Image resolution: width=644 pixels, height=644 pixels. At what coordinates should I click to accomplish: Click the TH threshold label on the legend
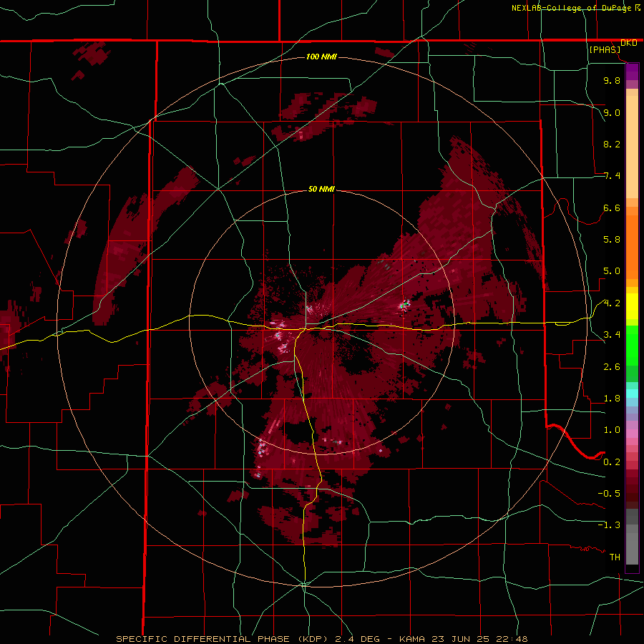(x=615, y=557)
